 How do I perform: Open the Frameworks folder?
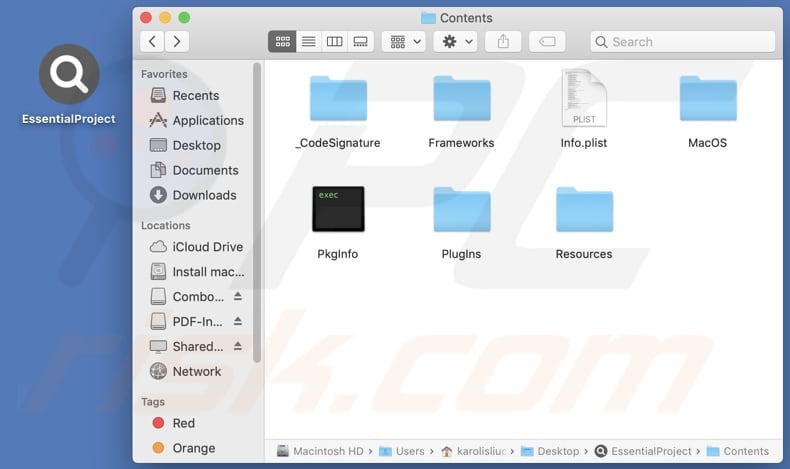coord(461,100)
